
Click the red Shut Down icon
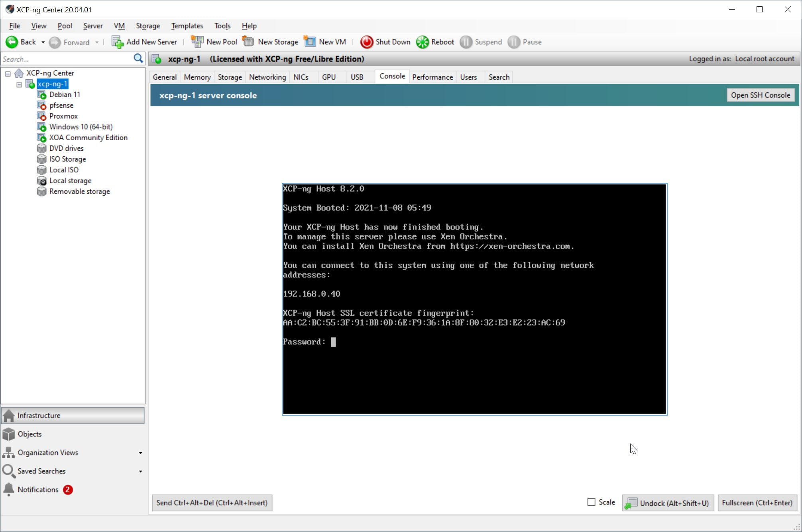point(366,42)
